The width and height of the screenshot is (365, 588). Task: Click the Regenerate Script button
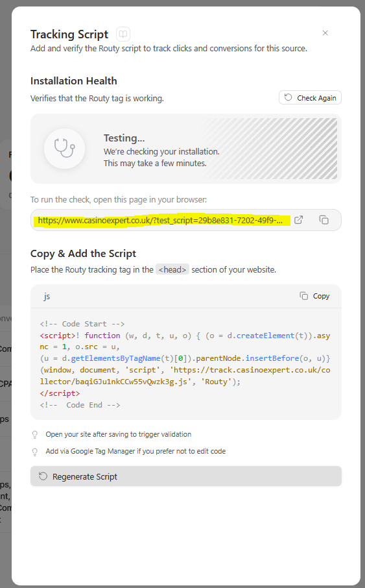coord(186,476)
